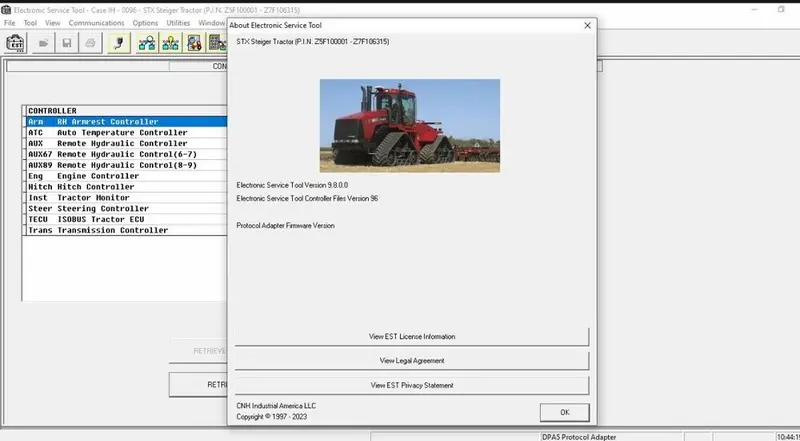Viewport: 800px width, 441px height.
Task: Open the Tool menu
Action: pyautogui.click(x=30, y=23)
